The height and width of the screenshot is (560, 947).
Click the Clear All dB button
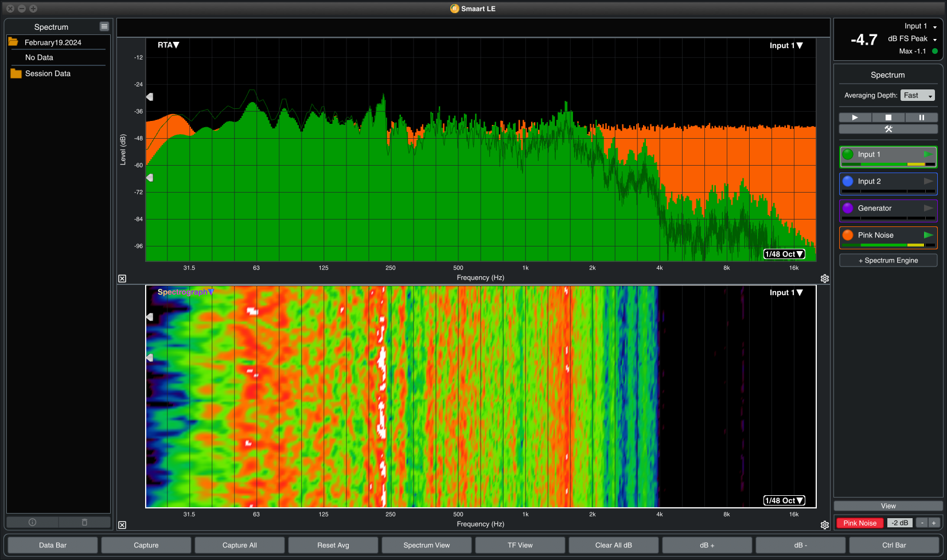614,545
